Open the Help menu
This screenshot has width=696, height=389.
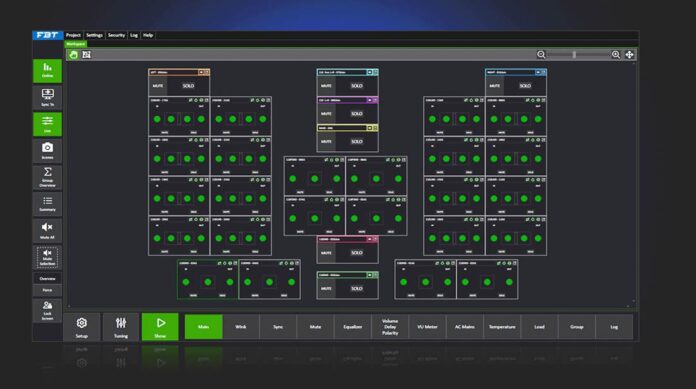[x=148, y=35]
